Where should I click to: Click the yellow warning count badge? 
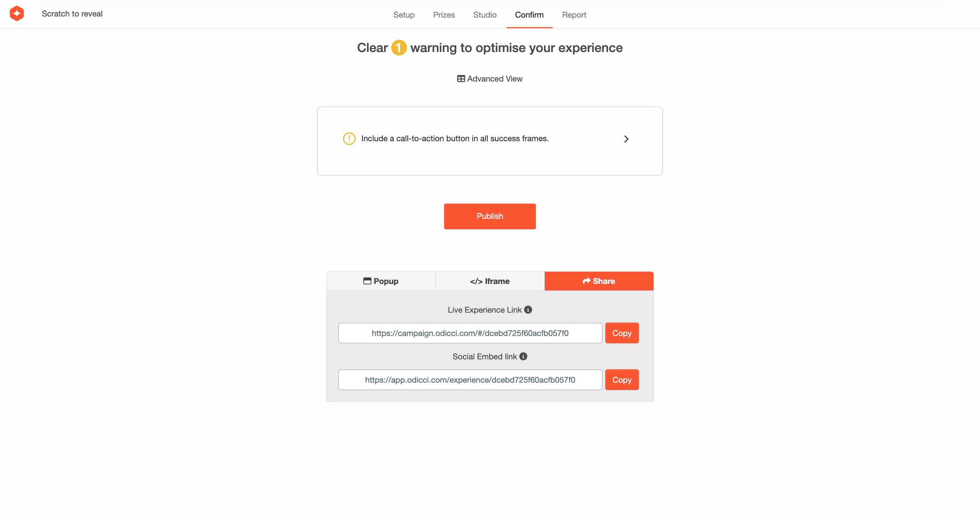399,48
